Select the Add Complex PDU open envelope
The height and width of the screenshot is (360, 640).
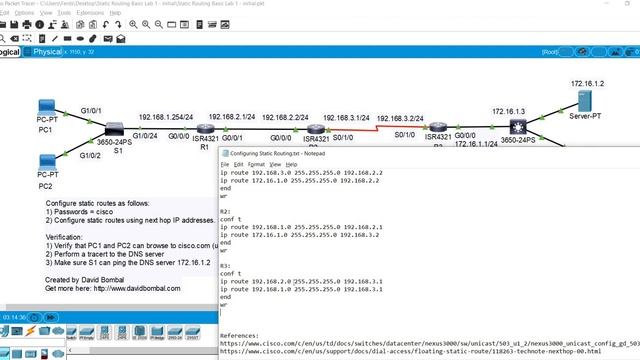pos(121,39)
